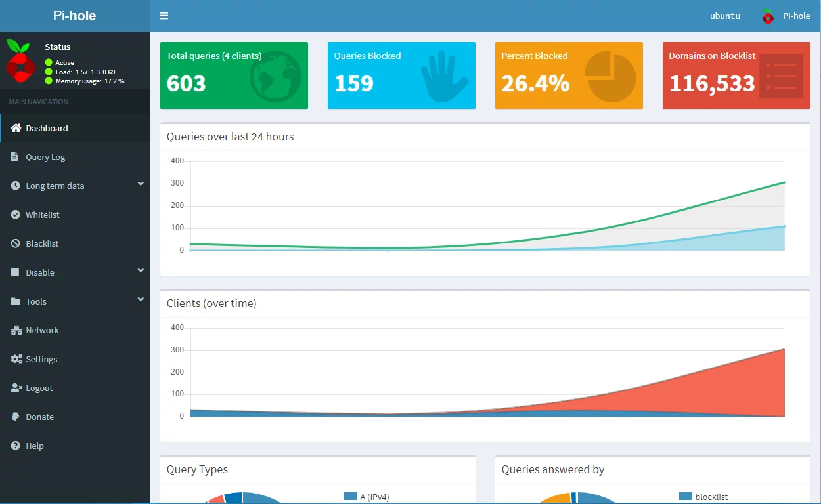Open the Queries Blocked stat box
Screen dimensions: 821x504
pos(401,75)
